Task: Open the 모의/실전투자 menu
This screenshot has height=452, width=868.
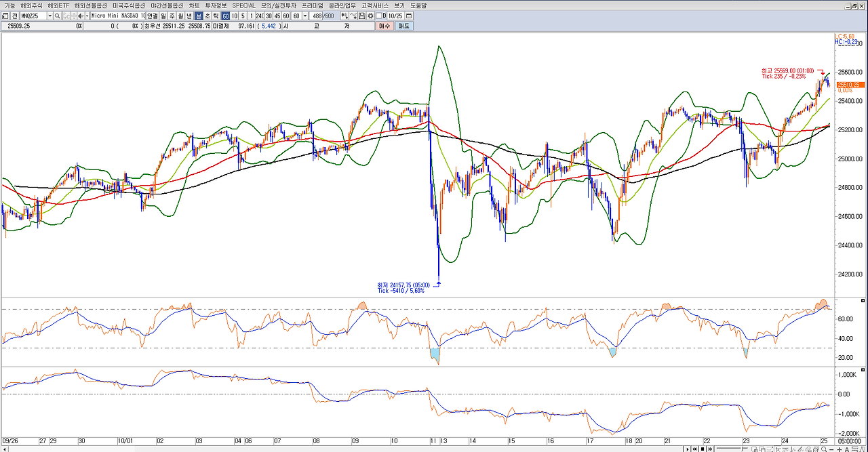Action: (x=279, y=5)
